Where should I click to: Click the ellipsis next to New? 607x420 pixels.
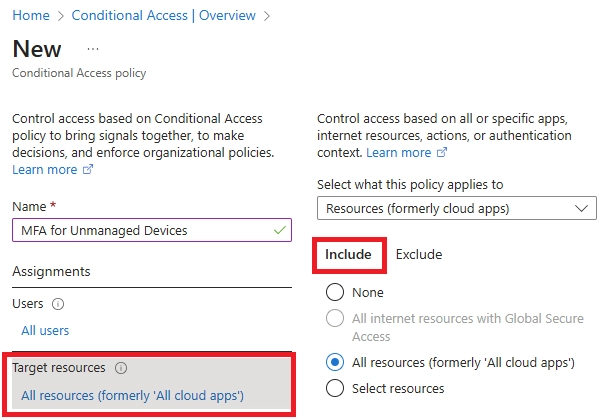(x=93, y=49)
